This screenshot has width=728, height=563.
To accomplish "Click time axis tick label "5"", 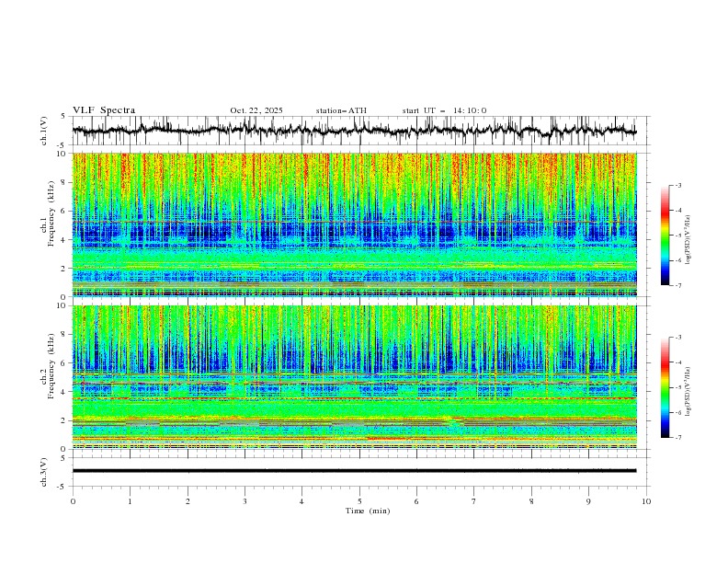I will (x=359, y=501).
